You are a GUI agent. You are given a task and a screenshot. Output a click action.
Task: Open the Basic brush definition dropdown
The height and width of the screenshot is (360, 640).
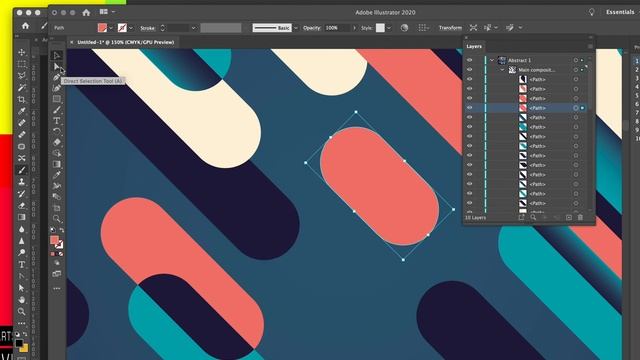click(296, 28)
